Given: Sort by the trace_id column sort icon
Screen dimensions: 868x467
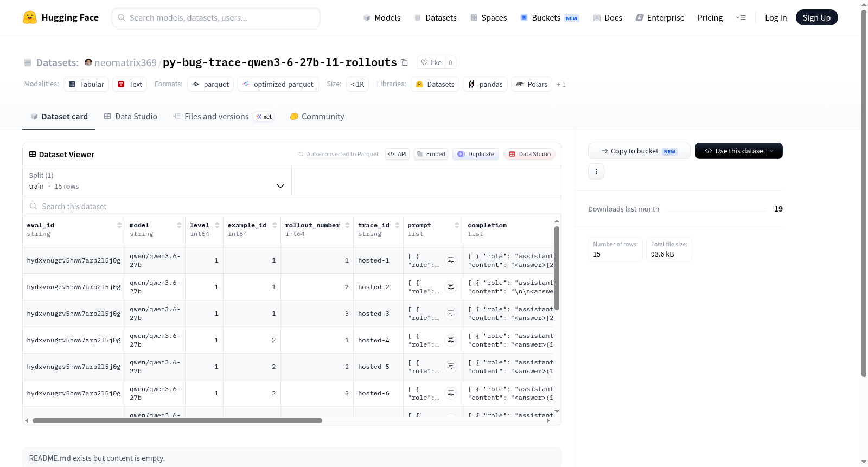Looking at the screenshot, I should pyautogui.click(x=397, y=225).
